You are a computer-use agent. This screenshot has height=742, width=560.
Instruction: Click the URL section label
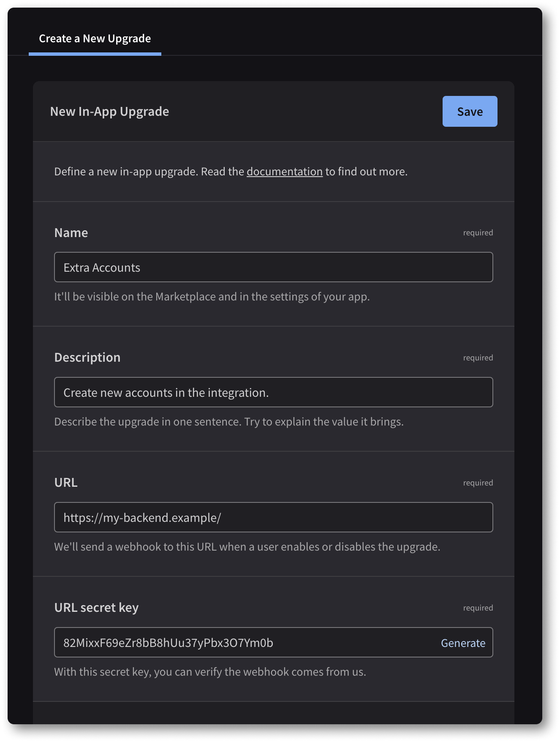[x=65, y=482]
